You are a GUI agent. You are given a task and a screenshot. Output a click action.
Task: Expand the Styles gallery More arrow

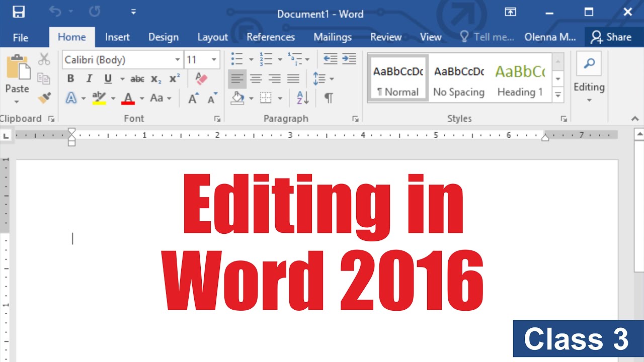[x=558, y=94]
